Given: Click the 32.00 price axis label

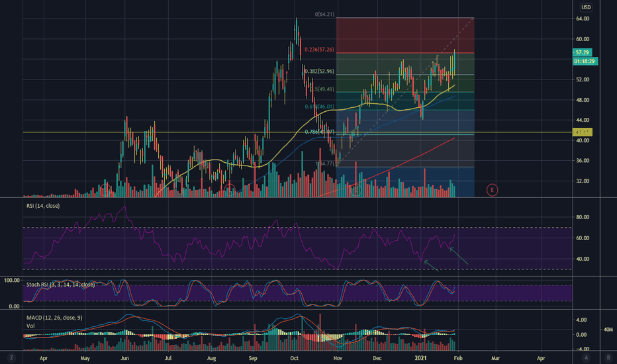Looking at the screenshot, I should (583, 181).
